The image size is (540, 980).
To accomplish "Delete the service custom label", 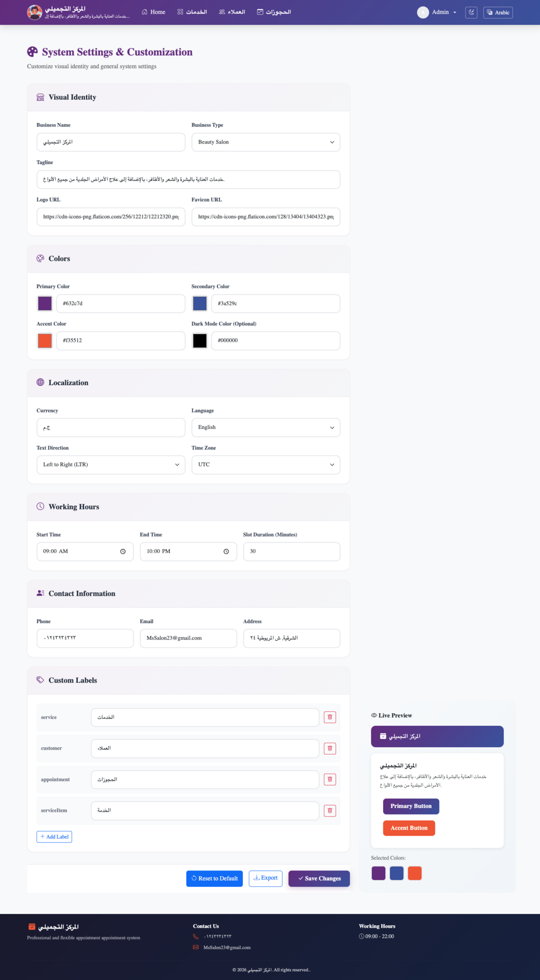I will pos(330,717).
